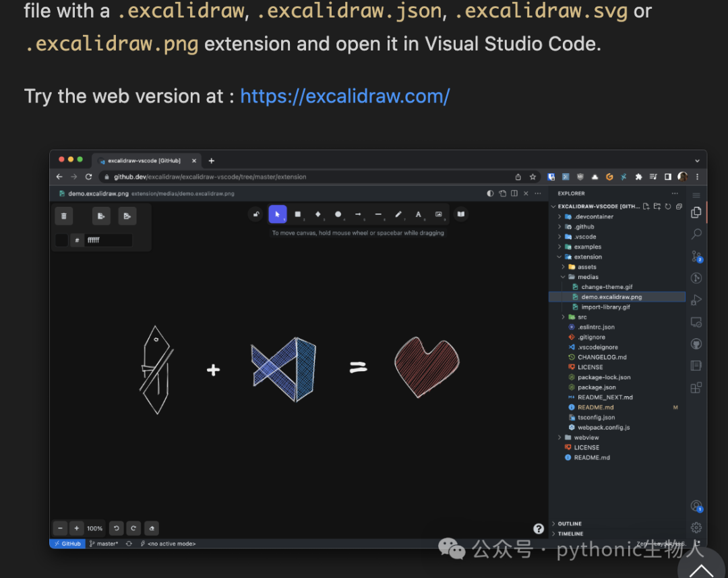The height and width of the screenshot is (578, 728).
Task: Expand the OUTLINE section
Action: tap(617, 523)
